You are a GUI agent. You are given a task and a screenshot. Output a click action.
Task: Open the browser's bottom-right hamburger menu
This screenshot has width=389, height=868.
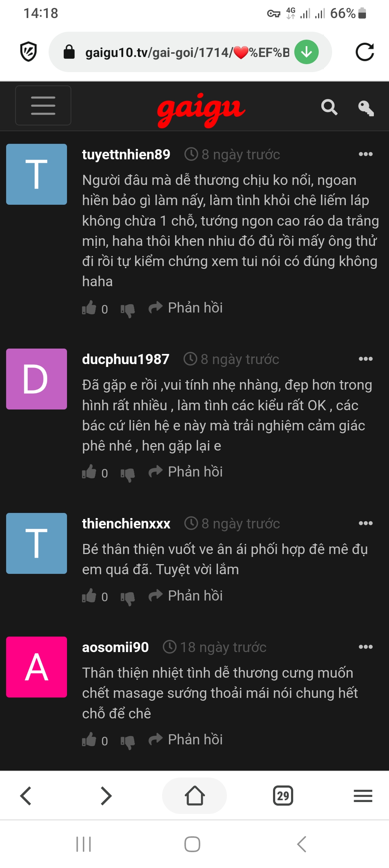[363, 796]
